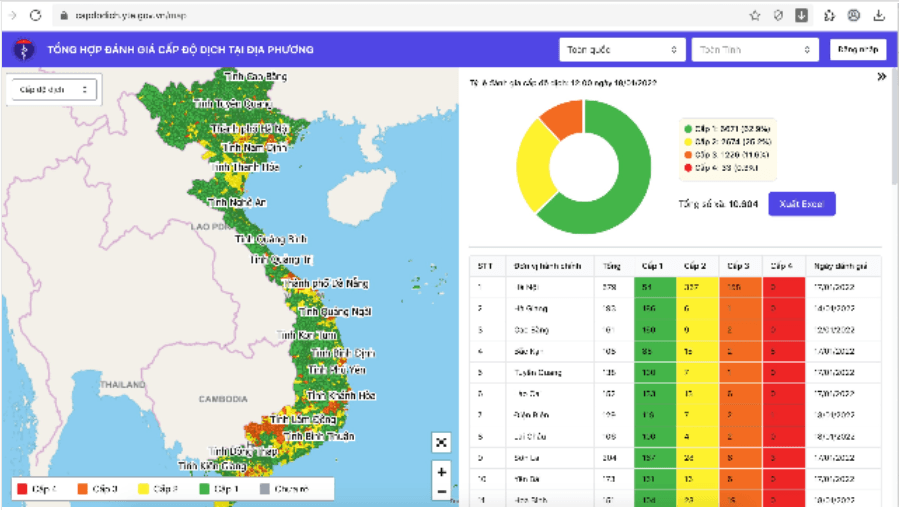
Task: Click the Tỉnh Nam Định map label
Action: (255, 147)
